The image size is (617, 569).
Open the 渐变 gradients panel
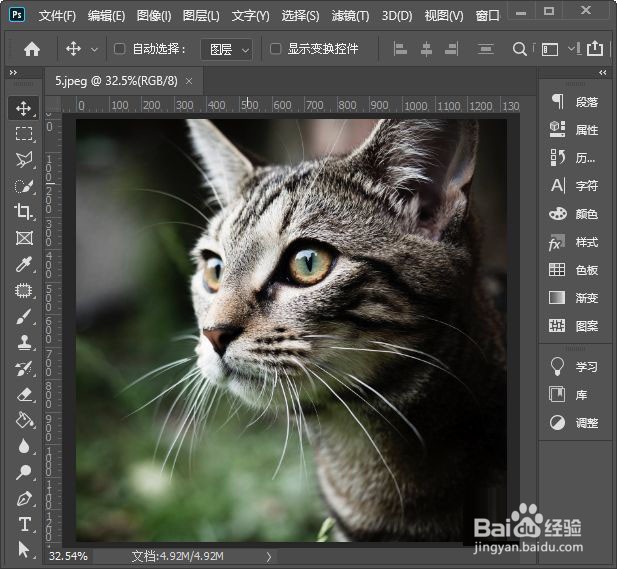coord(574,298)
